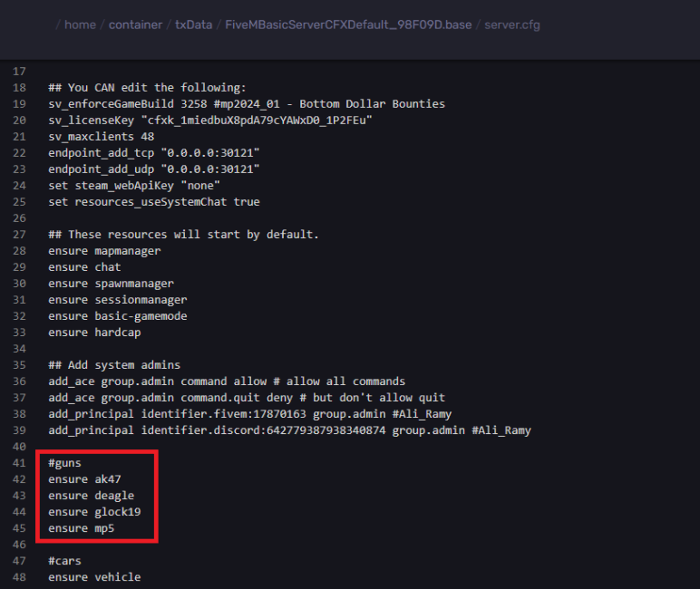Click line number 26 in the gutter
The height and width of the screenshot is (589, 700).
coord(19,218)
